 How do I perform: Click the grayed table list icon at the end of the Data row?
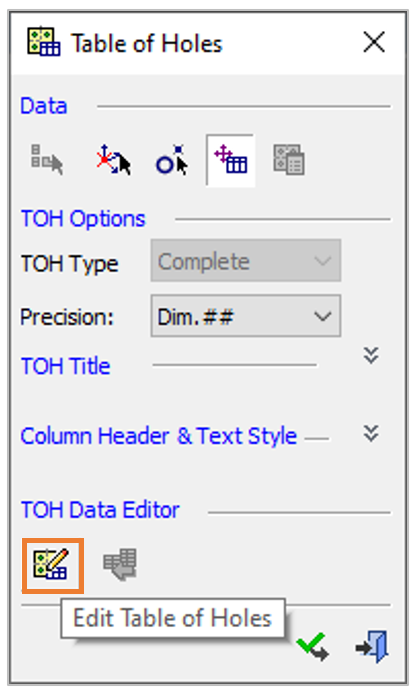tap(289, 160)
